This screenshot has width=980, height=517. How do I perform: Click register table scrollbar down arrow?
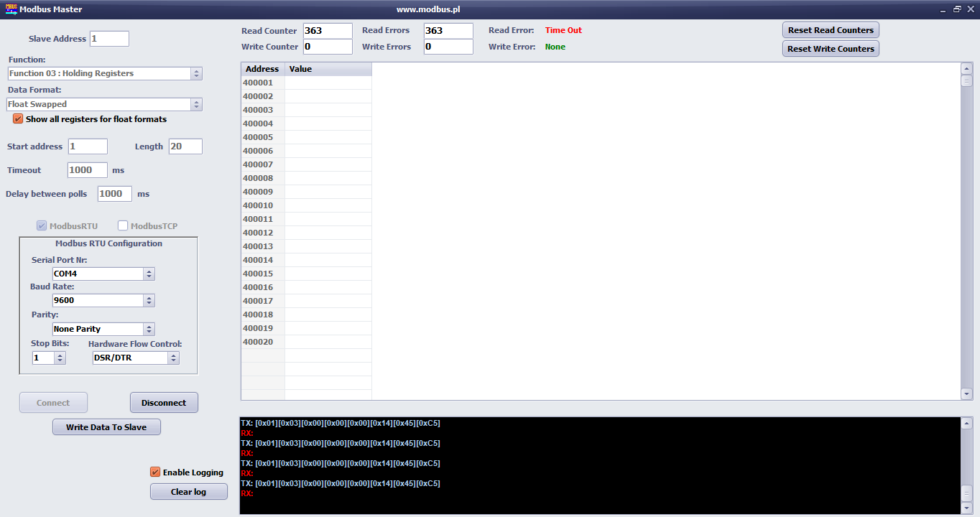point(966,393)
